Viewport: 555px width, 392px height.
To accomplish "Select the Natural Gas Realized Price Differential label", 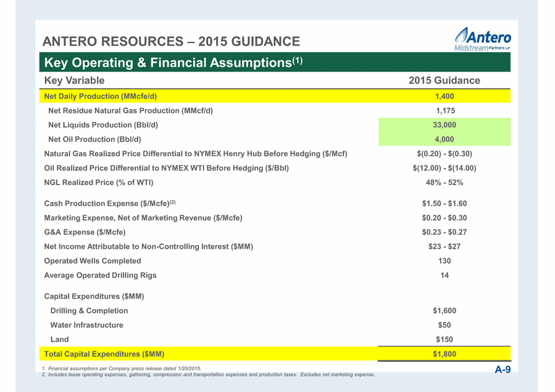I will tap(196, 154).
